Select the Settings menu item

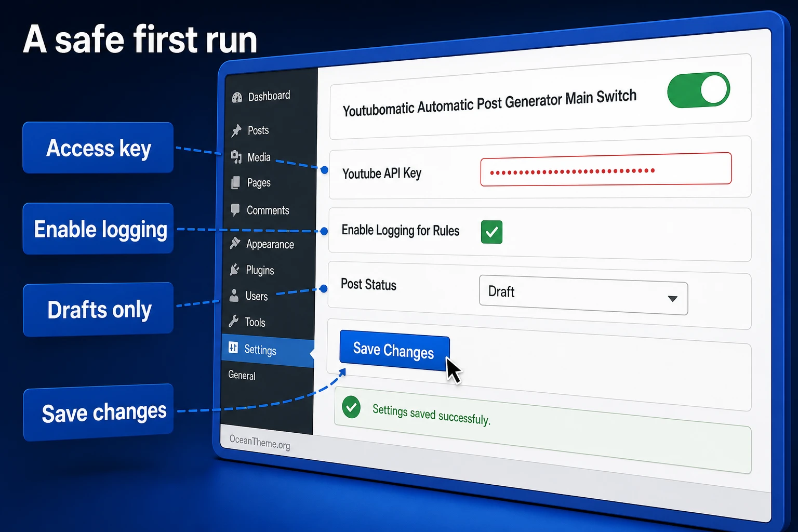[x=269, y=351]
